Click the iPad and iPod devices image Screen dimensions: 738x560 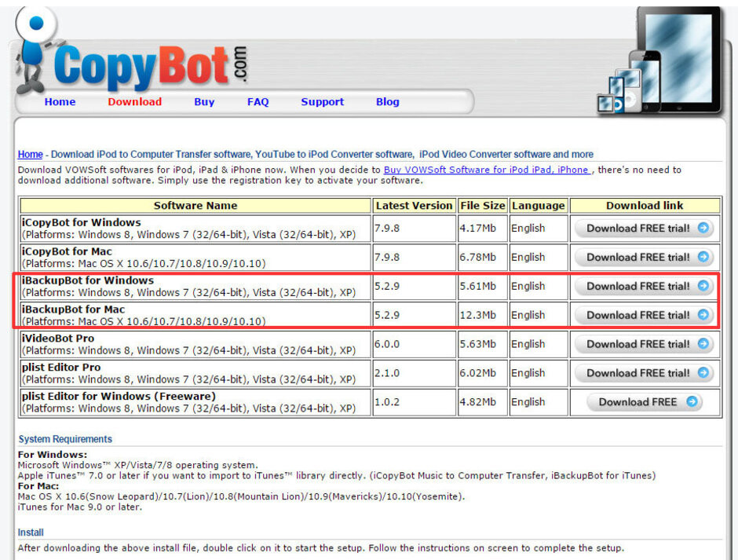[x=661, y=60]
